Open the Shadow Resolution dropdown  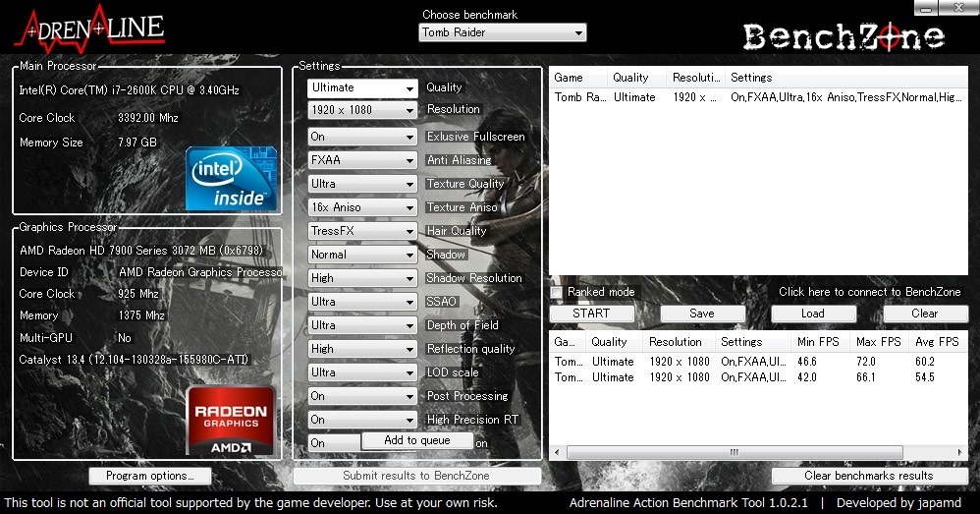[362, 277]
